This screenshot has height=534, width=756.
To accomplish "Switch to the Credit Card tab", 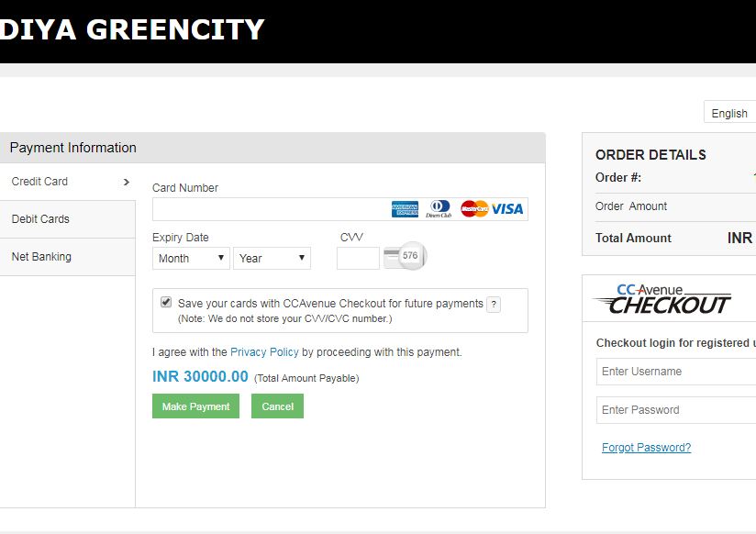I will 40,182.
